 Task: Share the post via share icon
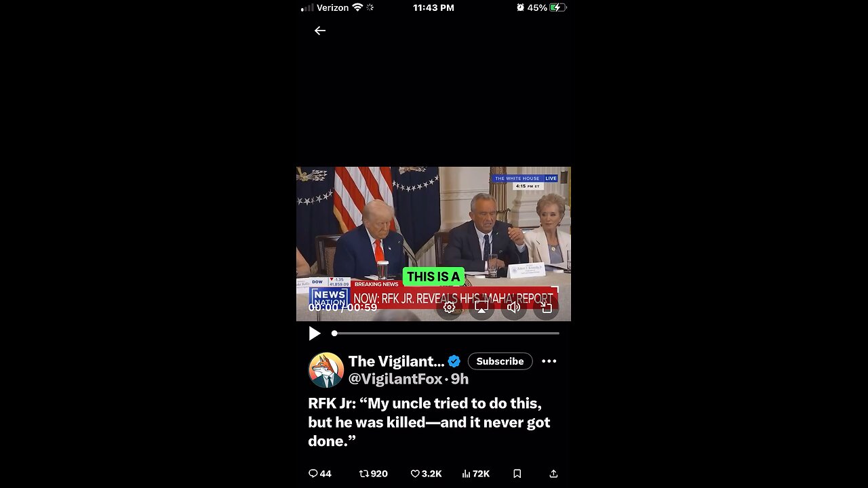[x=553, y=474]
